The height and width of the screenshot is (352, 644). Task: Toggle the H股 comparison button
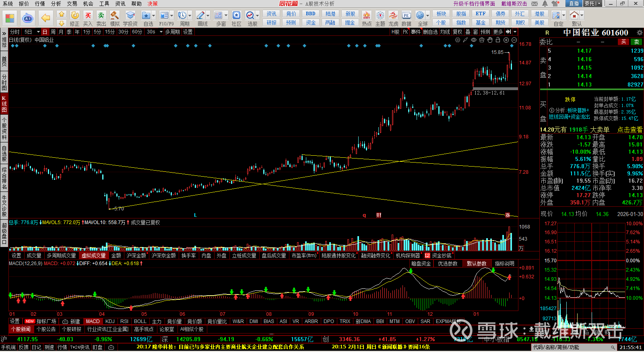point(396,32)
